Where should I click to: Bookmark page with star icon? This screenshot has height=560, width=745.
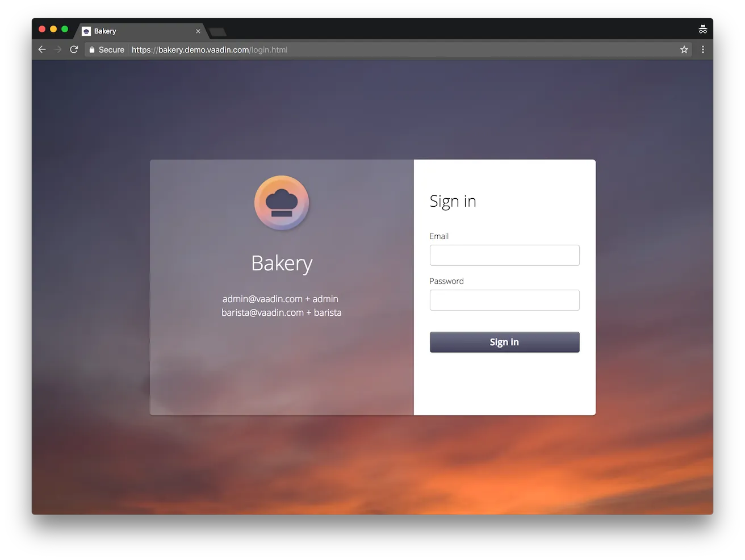point(684,49)
